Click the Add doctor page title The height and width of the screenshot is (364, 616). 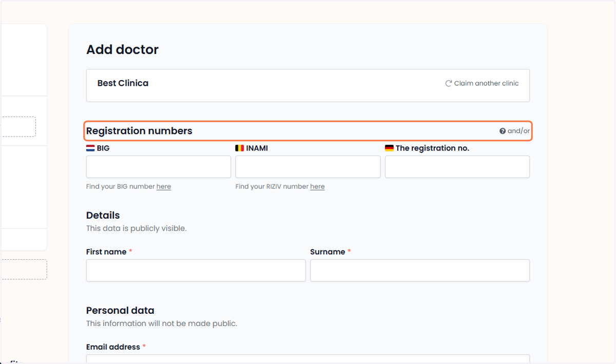[122, 50]
